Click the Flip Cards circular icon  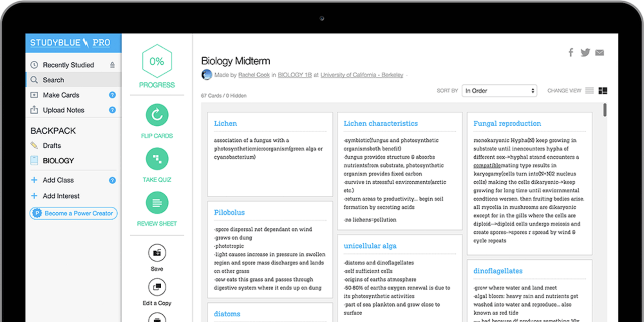coord(157,115)
